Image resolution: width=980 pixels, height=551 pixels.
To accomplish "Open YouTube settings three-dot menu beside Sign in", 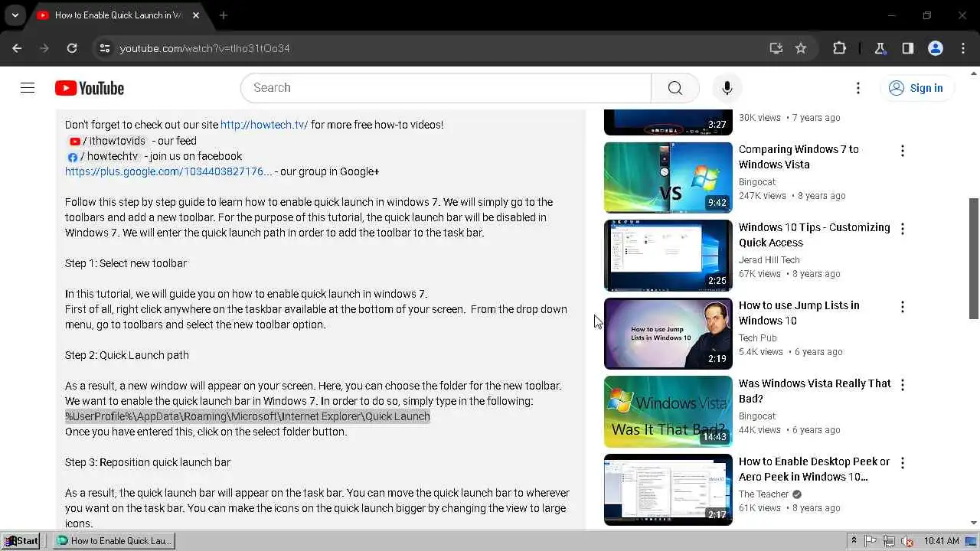I will pos(858,88).
